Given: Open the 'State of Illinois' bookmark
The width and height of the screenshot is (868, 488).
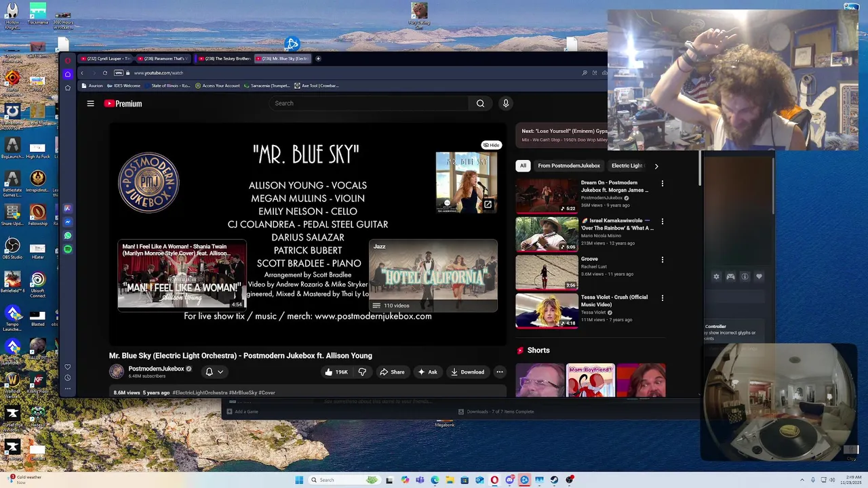Looking at the screenshot, I should point(167,85).
